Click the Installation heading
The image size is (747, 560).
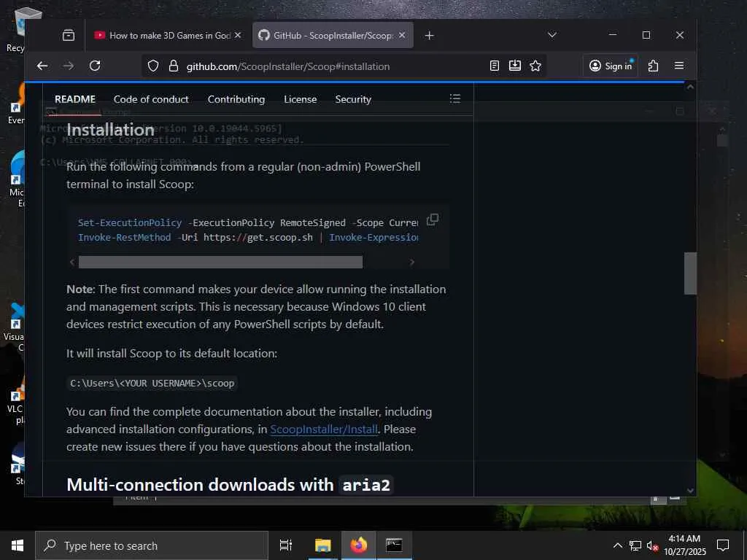point(111,130)
